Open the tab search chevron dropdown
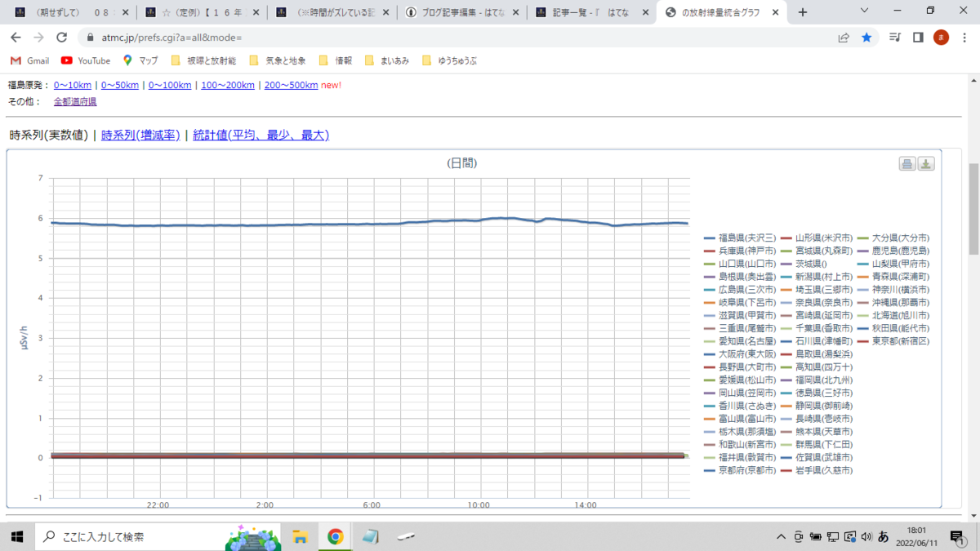The height and width of the screenshot is (551, 980). point(865,11)
